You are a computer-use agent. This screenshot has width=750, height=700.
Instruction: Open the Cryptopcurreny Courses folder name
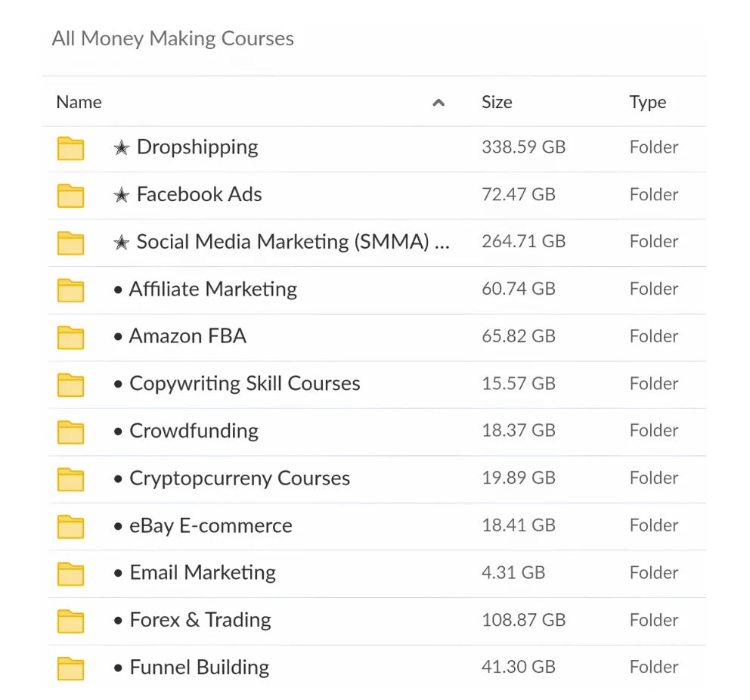[239, 479]
